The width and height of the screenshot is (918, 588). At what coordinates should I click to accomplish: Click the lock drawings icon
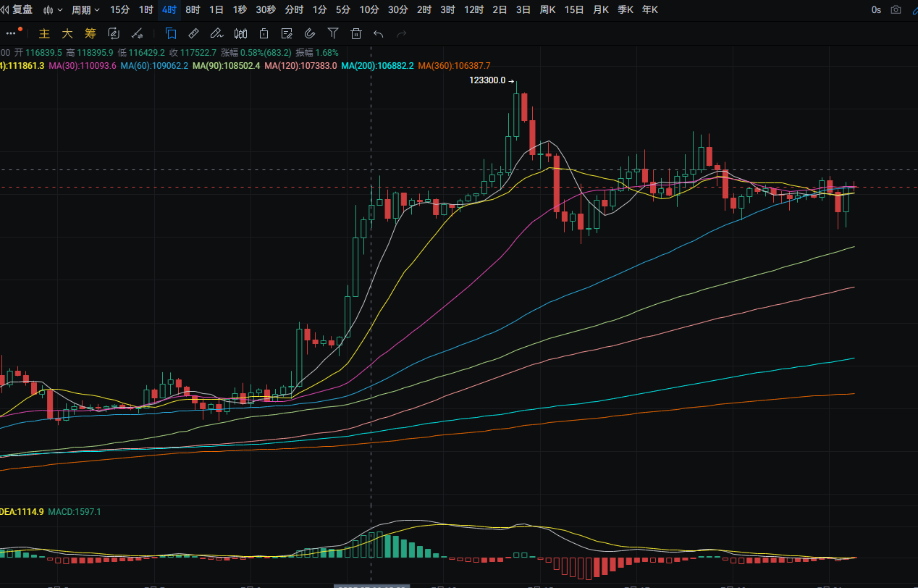pos(264,33)
